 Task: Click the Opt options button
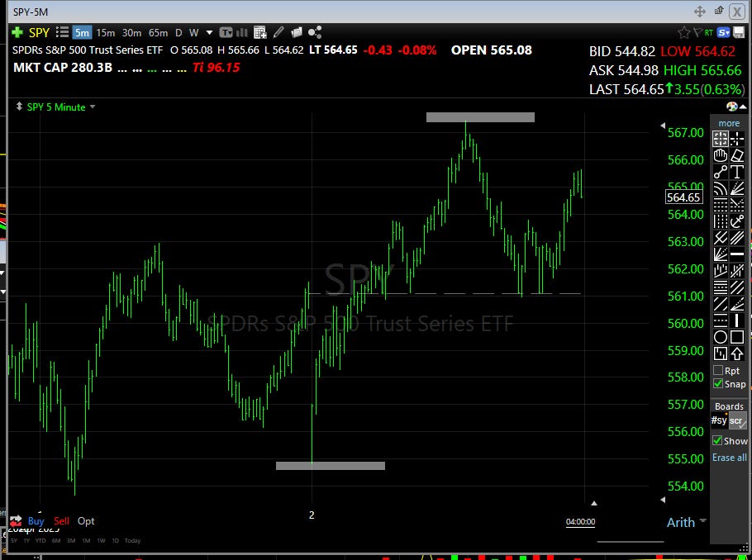pos(86,521)
